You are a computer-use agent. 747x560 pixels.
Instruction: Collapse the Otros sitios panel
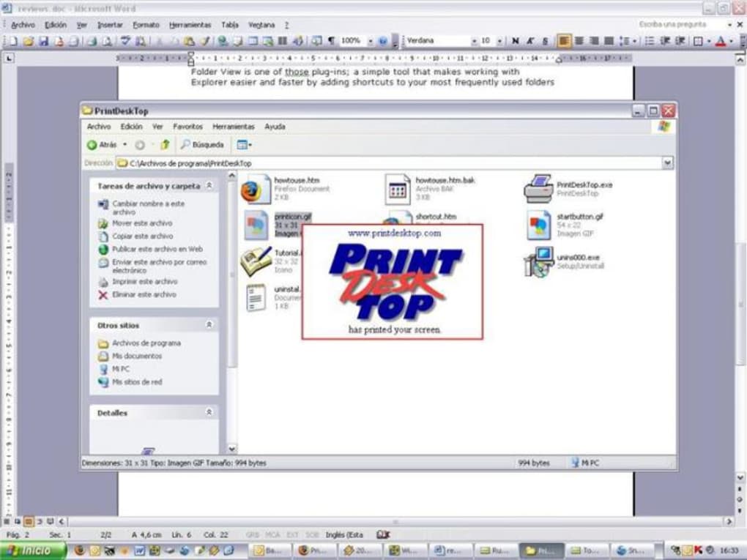point(209,325)
